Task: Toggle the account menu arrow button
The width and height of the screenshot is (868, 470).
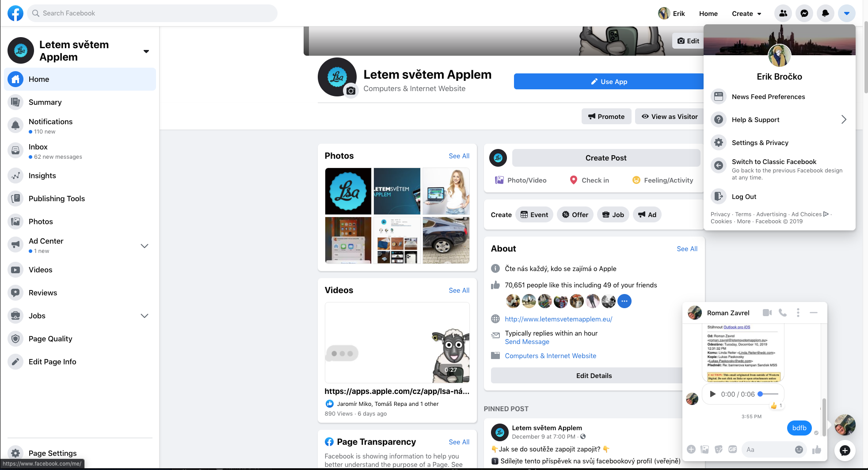Action: tap(847, 13)
